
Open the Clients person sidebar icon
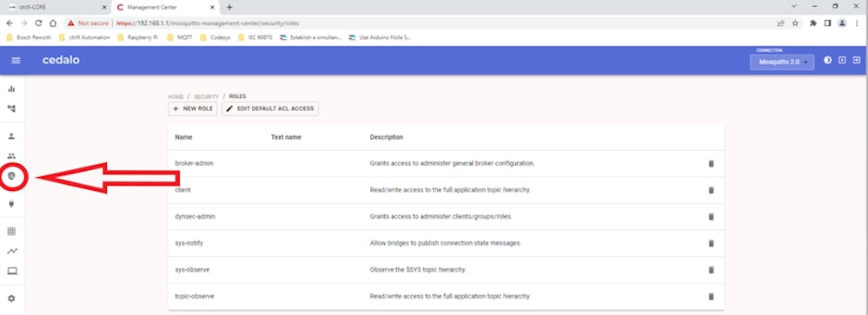click(11, 136)
